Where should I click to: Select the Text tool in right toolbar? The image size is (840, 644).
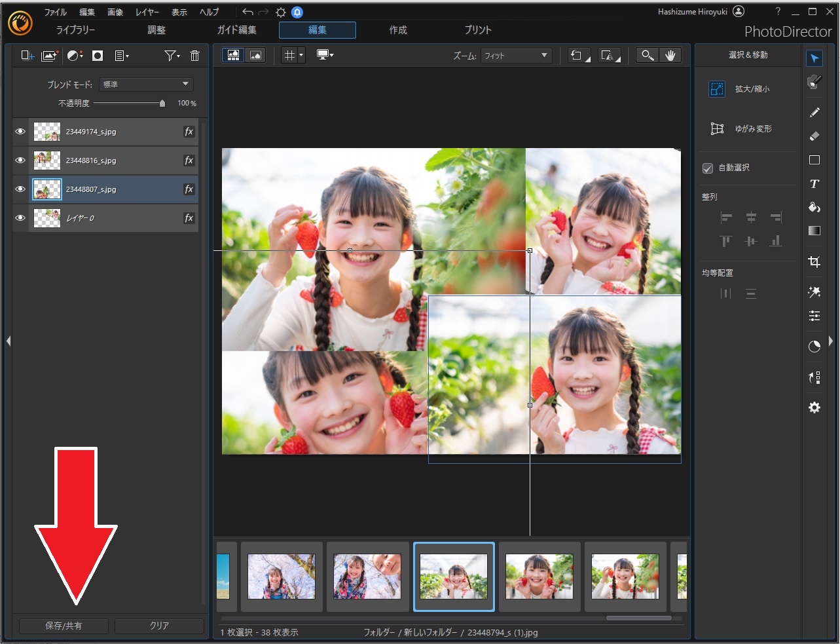point(814,184)
